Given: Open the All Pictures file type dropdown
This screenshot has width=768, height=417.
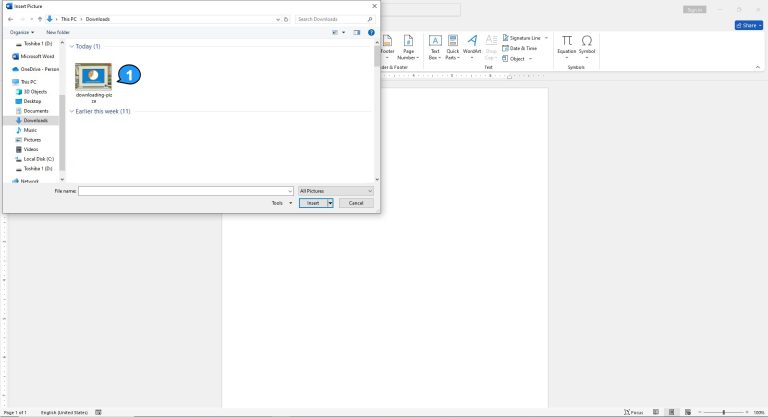Looking at the screenshot, I should point(336,191).
